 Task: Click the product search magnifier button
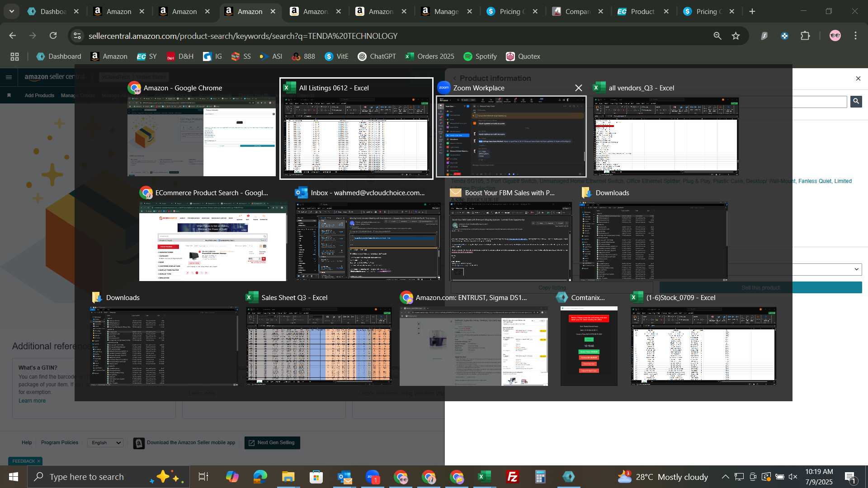856,101
